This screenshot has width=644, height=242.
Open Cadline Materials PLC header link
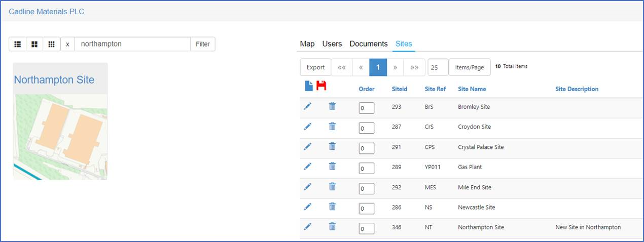tap(46, 11)
